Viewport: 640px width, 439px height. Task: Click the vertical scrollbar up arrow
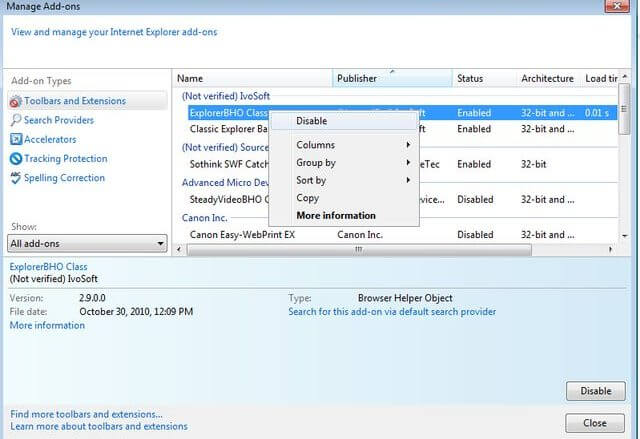pos(624,77)
